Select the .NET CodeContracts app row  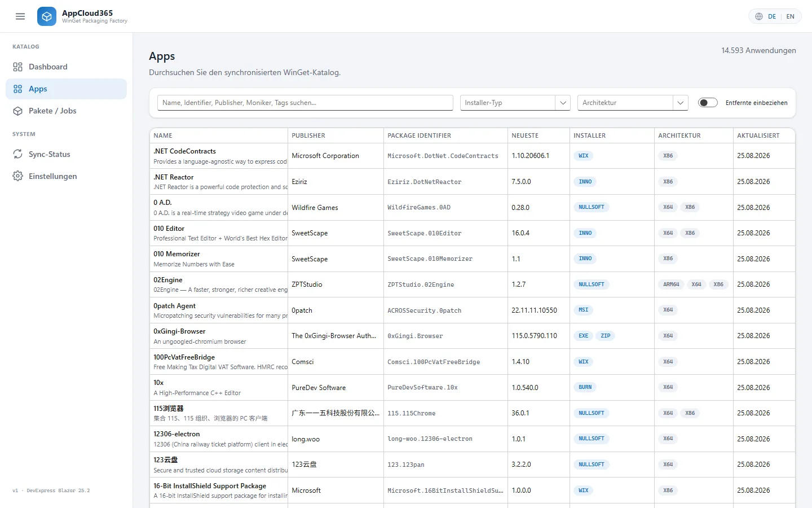[473, 156]
